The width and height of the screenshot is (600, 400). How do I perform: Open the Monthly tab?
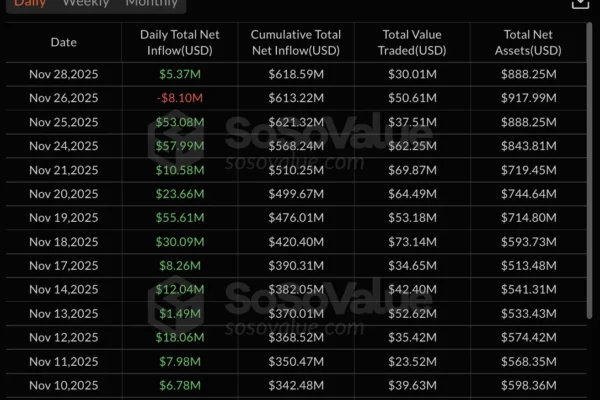(x=152, y=4)
